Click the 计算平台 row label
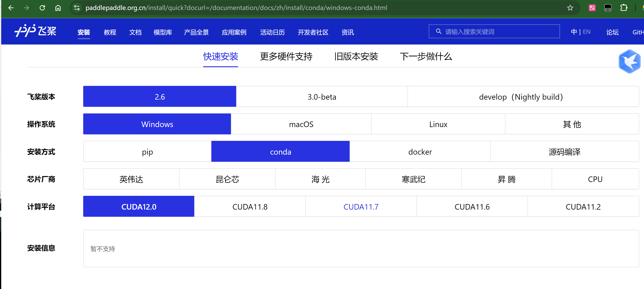The image size is (644, 289). coord(41,206)
